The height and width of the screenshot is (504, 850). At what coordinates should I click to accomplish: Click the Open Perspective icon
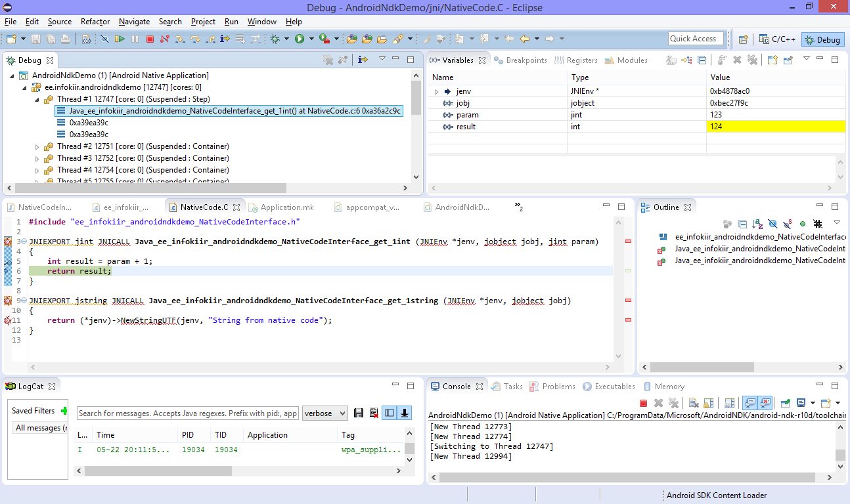(743, 39)
